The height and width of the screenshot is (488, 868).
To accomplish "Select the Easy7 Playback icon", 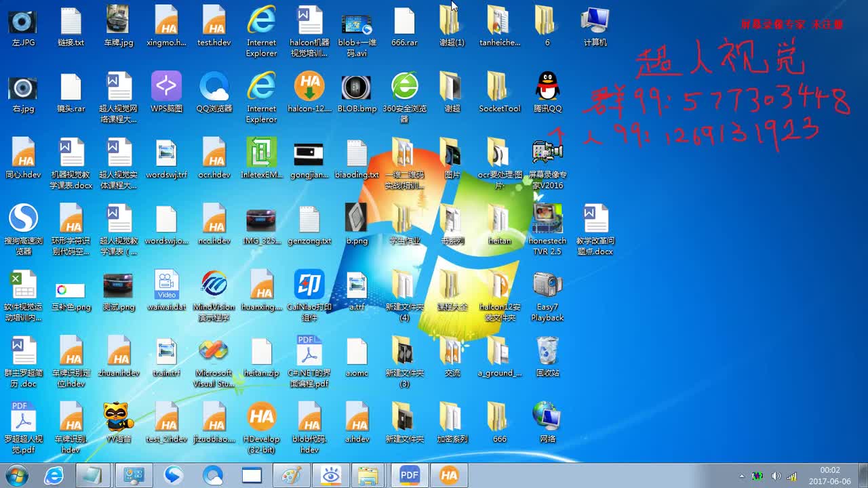I will [x=547, y=296].
